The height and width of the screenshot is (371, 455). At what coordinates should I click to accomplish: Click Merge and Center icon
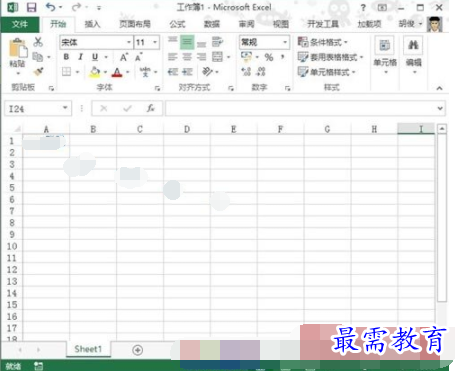click(x=217, y=57)
